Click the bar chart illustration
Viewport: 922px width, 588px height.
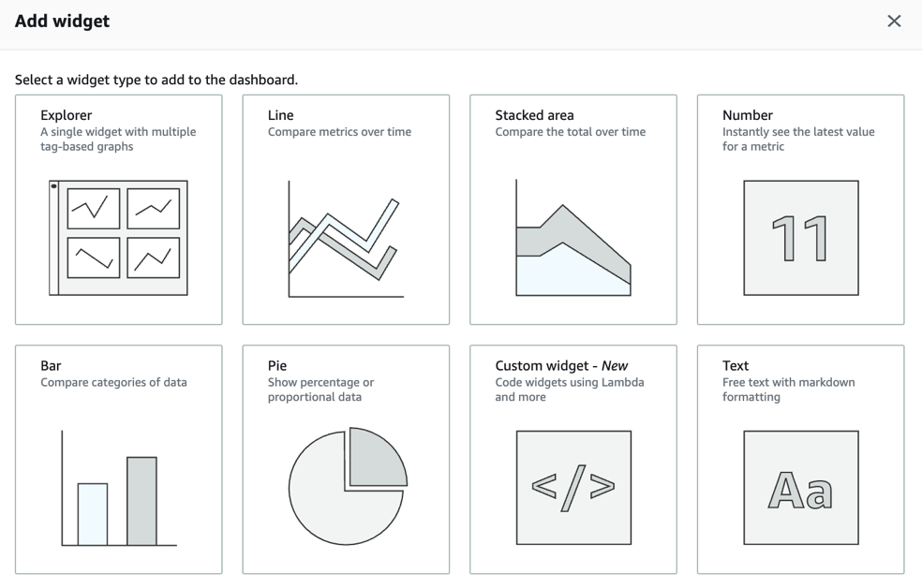click(117, 487)
